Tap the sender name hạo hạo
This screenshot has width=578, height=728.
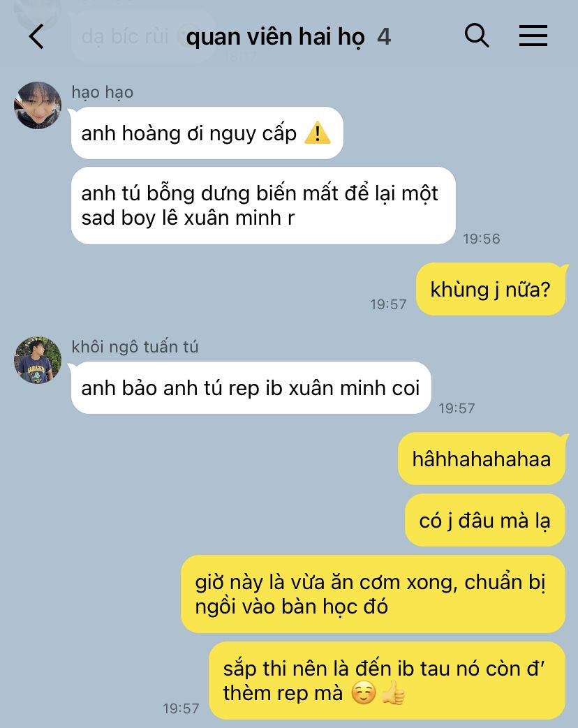point(103,92)
